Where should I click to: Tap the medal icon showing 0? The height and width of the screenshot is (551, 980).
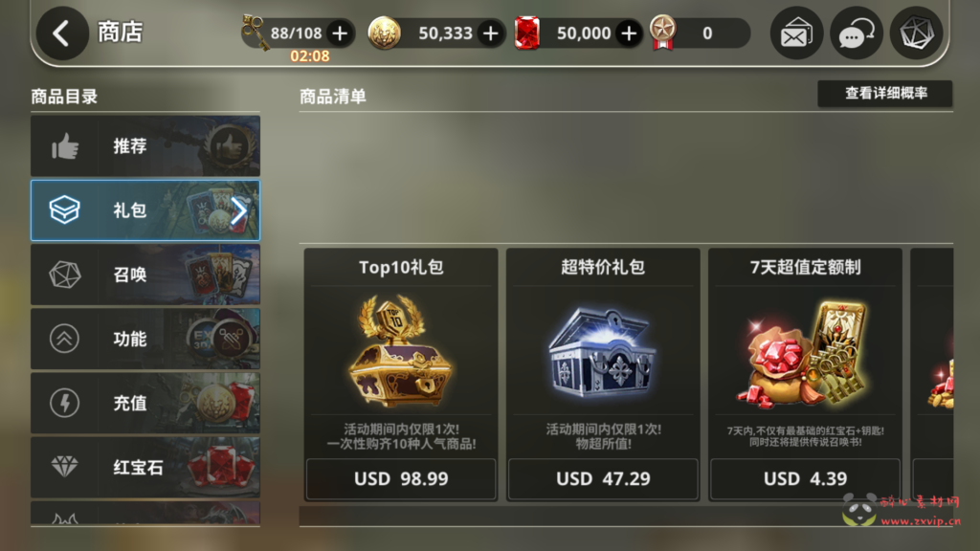coord(662,33)
